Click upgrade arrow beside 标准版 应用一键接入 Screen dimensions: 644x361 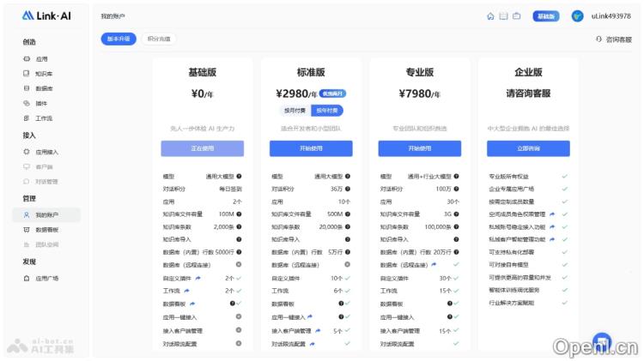click(x=310, y=316)
